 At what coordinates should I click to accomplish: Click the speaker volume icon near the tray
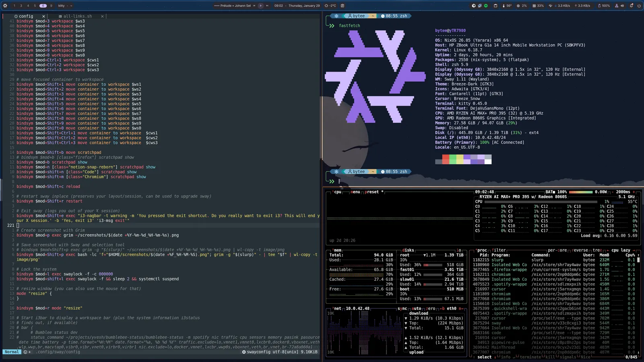pos(623,6)
